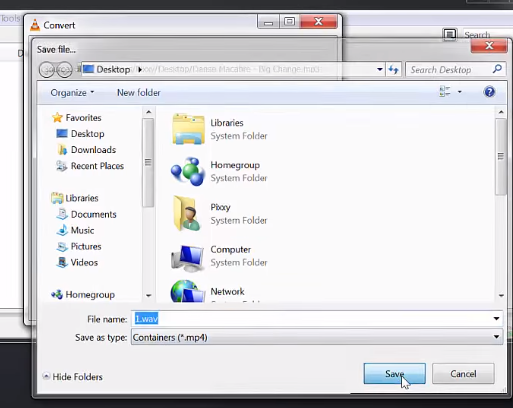Open Videos library in sidebar

(x=84, y=262)
